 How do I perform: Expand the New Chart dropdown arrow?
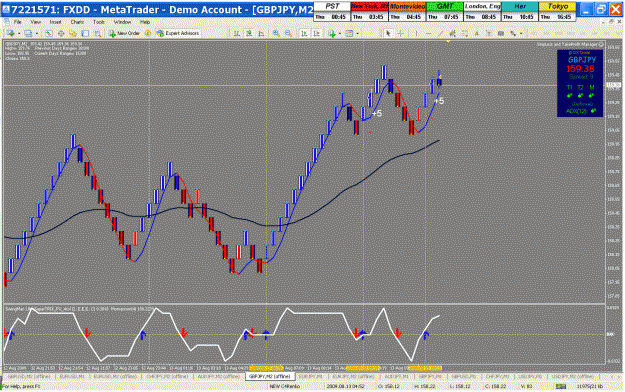click(18, 34)
